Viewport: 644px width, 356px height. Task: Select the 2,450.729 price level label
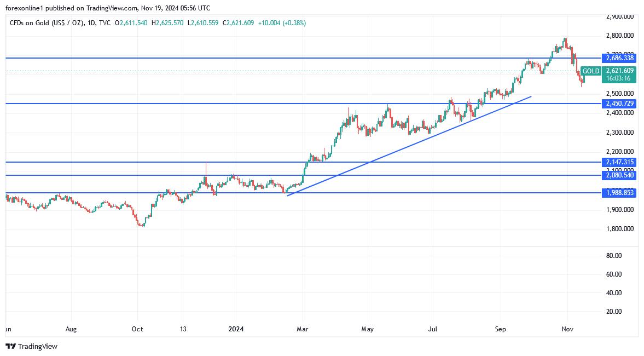(x=619, y=104)
